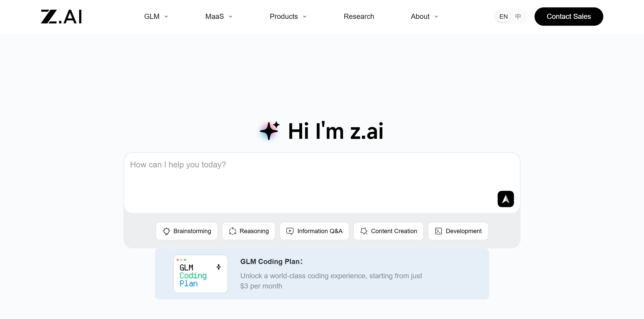Open the About menu
Viewport: 644px width, 319px height.
[x=424, y=16]
